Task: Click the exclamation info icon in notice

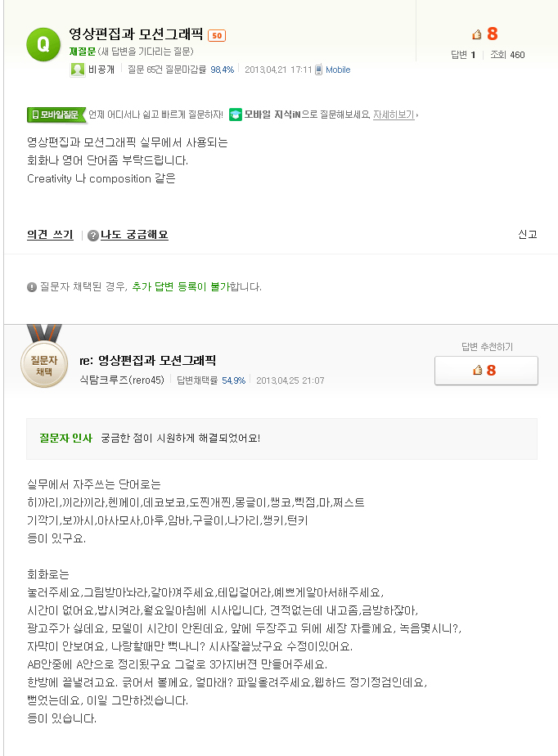Action: point(32,287)
